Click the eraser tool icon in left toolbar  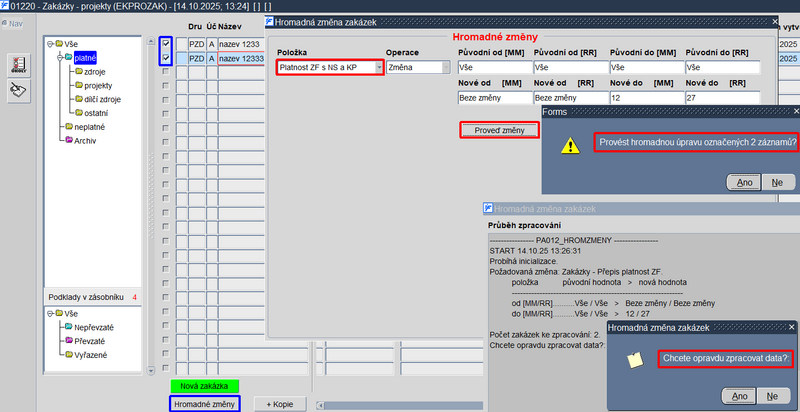click(19, 91)
